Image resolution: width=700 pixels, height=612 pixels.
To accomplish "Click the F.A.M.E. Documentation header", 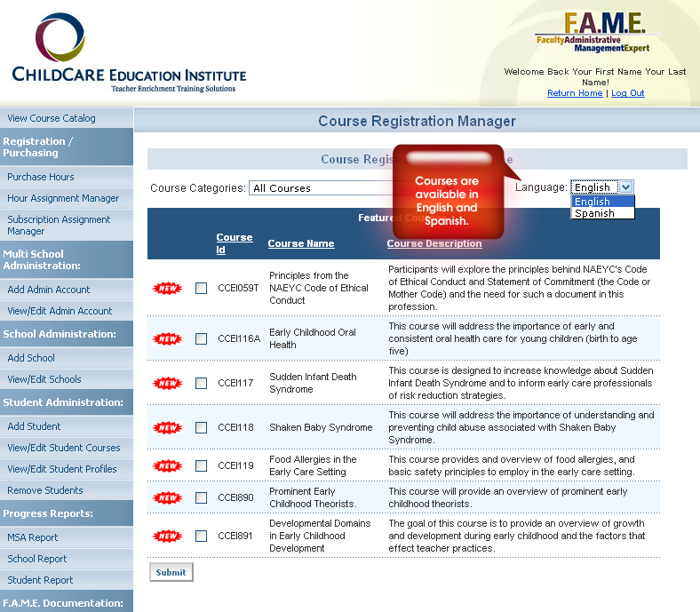I will point(67,602).
